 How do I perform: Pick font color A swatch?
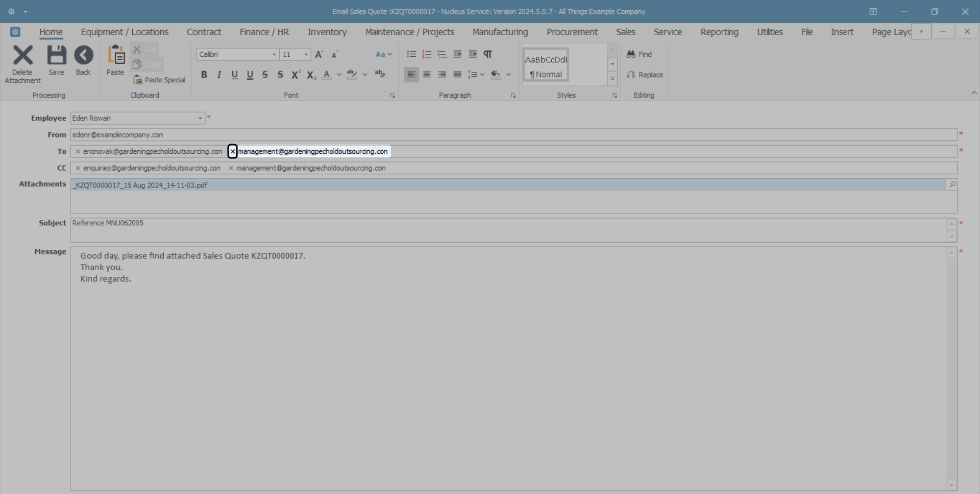pos(327,75)
